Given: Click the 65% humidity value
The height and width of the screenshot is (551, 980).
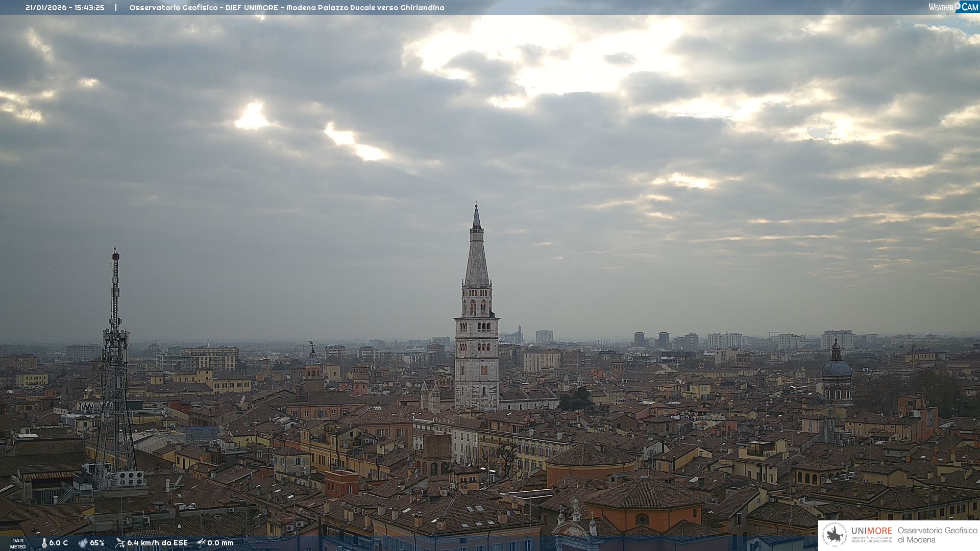Looking at the screenshot, I should pyautogui.click(x=97, y=543).
